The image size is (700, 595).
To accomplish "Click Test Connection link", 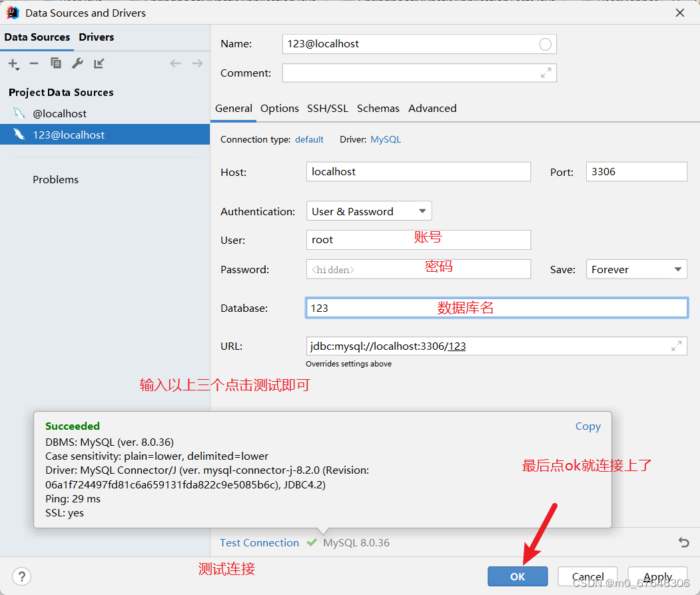I will [259, 543].
